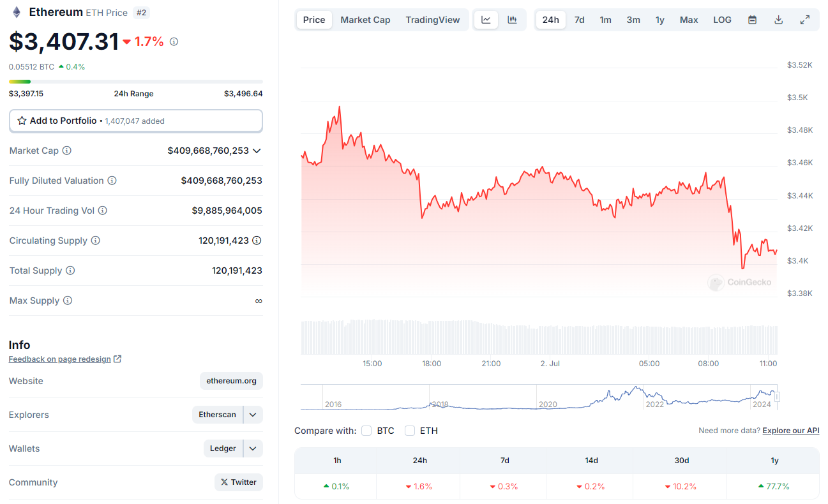
Task: Open the Total Supply info icon
Action: (70, 271)
